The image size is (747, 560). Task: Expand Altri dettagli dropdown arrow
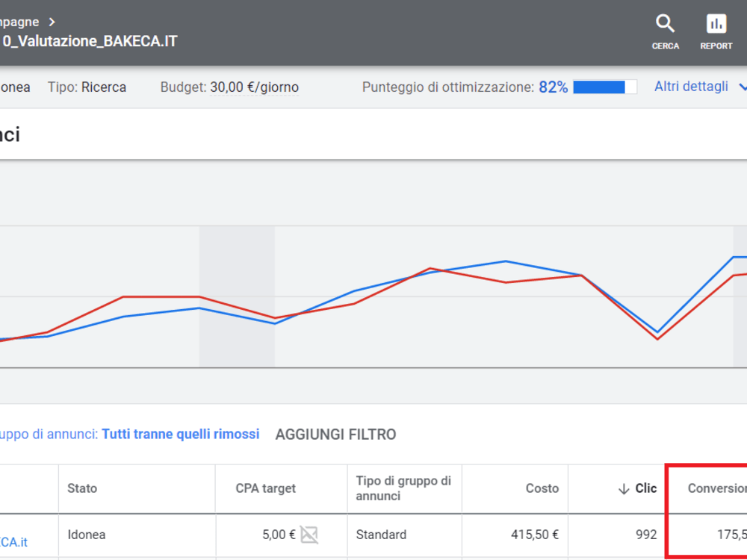click(x=743, y=87)
